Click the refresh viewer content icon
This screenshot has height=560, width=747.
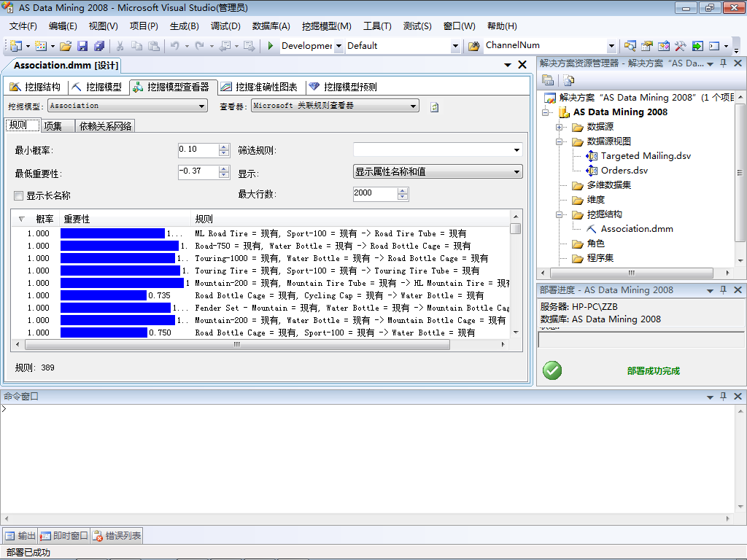(434, 107)
